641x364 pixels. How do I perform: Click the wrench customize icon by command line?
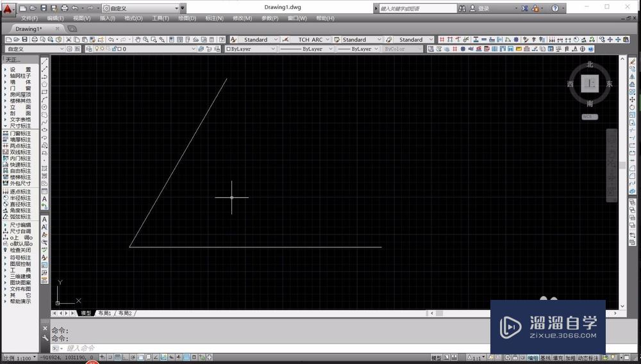click(x=45, y=338)
